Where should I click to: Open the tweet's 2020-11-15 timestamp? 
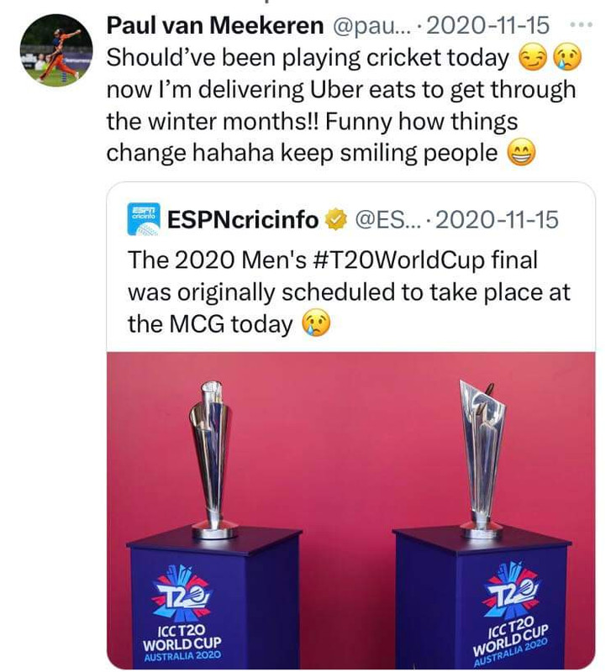click(x=487, y=25)
